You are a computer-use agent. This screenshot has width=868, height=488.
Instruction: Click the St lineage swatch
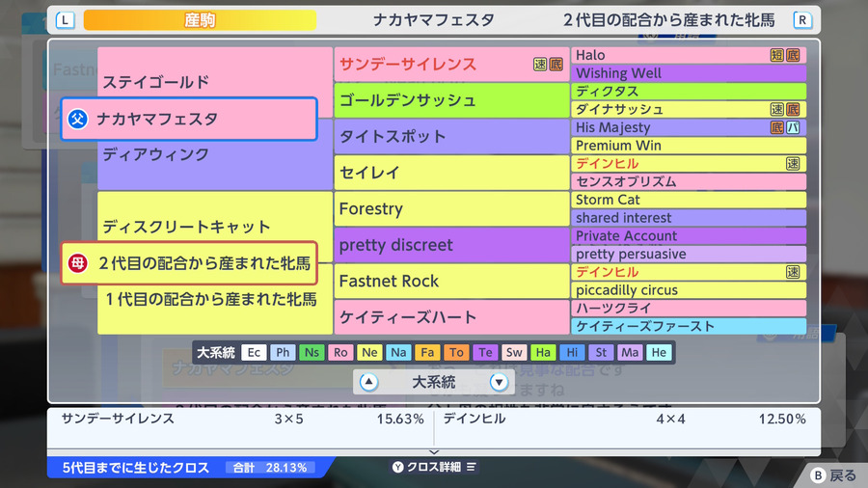click(x=601, y=352)
